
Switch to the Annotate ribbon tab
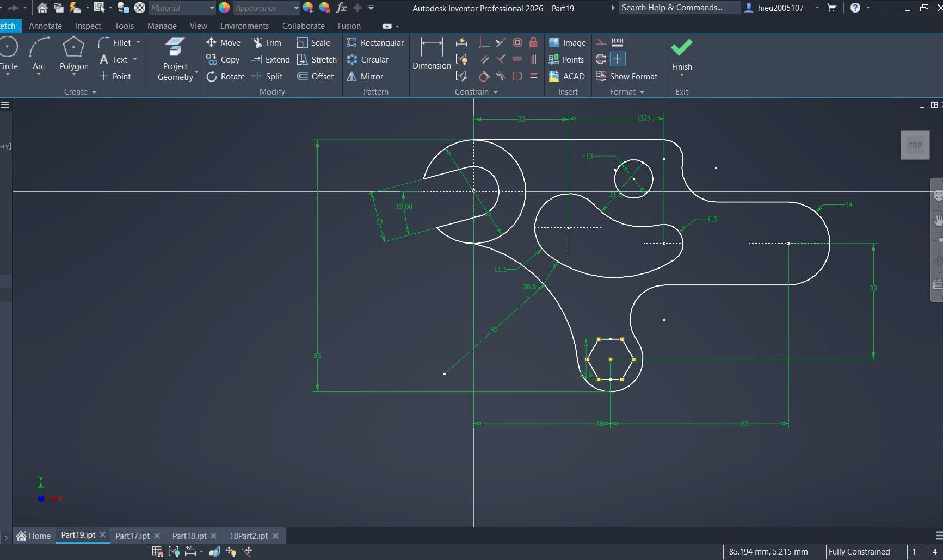click(45, 26)
